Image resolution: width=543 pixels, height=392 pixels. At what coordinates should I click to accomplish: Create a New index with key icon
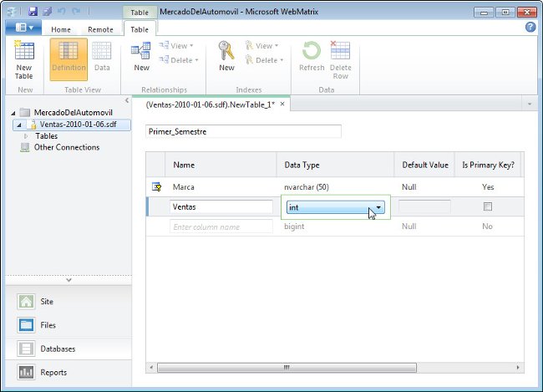226,57
